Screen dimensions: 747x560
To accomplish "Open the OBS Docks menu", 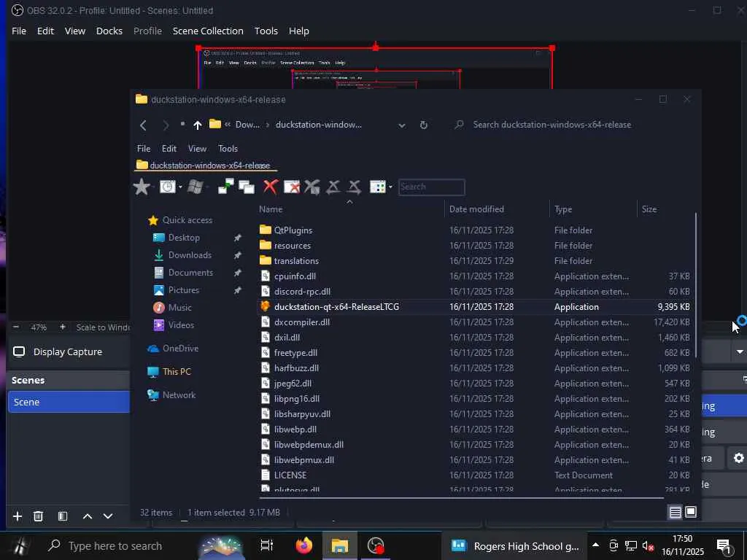I will click(x=109, y=31).
